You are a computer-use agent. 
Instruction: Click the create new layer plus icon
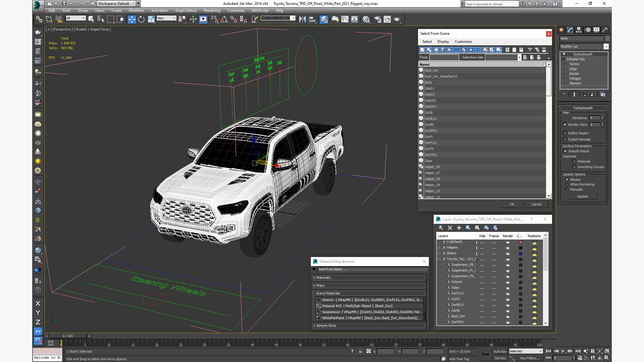[x=459, y=228]
